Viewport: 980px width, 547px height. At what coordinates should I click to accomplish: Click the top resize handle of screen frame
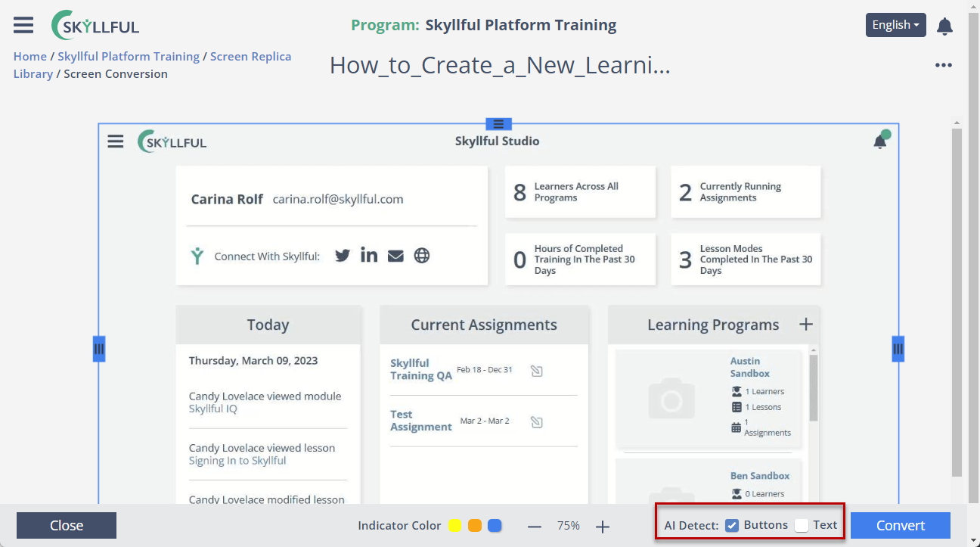click(x=498, y=124)
